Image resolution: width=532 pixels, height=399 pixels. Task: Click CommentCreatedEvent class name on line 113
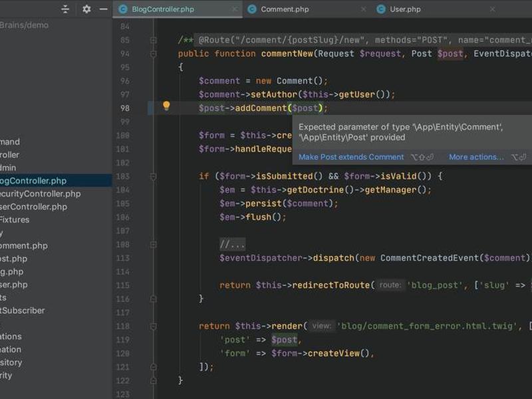pyautogui.click(x=430, y=258)
